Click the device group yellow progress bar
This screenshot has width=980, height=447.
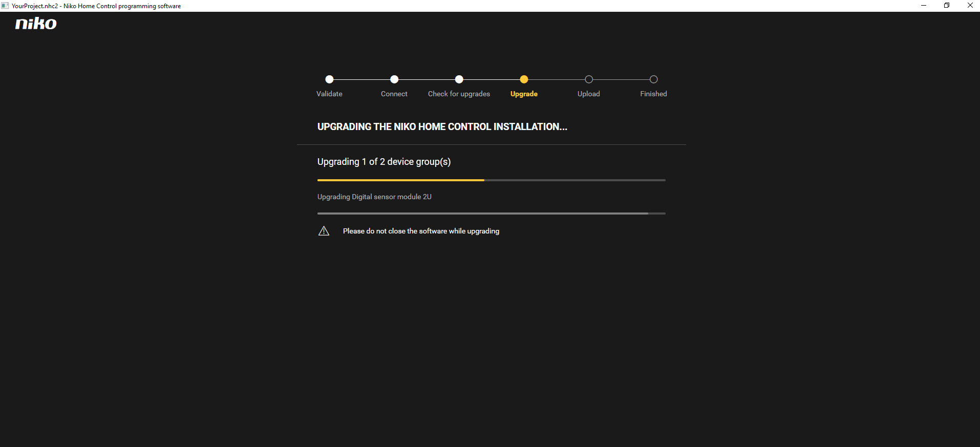(x=400, y=180)
